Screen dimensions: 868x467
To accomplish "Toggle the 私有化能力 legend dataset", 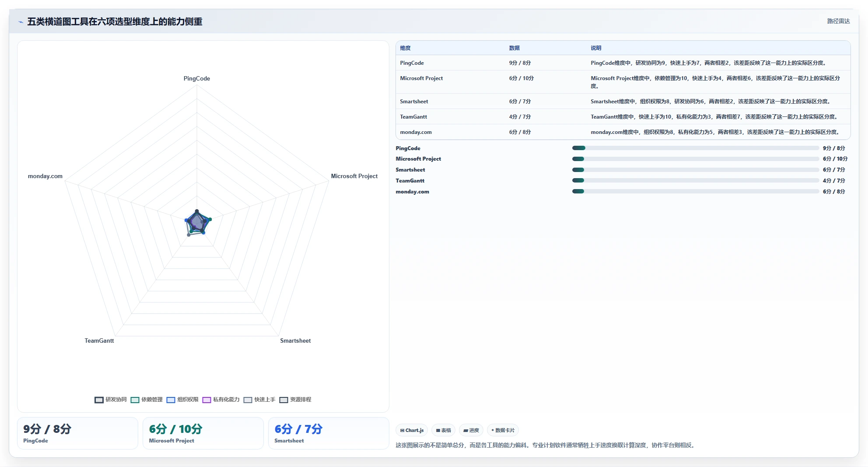I will tap(221, 400).
